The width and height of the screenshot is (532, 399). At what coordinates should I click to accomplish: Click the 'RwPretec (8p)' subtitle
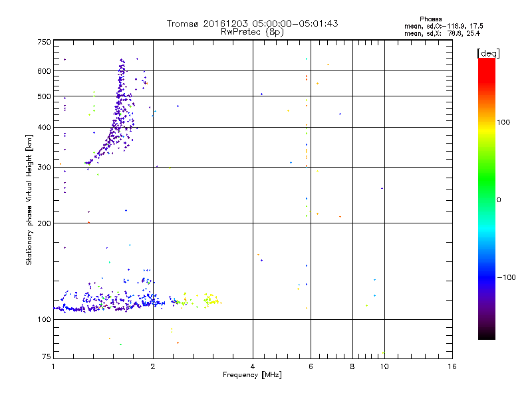252,32
